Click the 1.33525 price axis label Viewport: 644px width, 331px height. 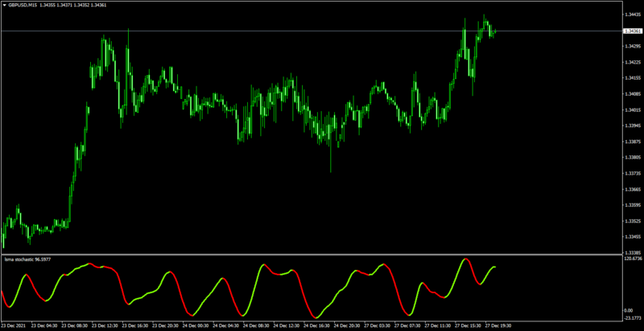[x=633, y=221]
